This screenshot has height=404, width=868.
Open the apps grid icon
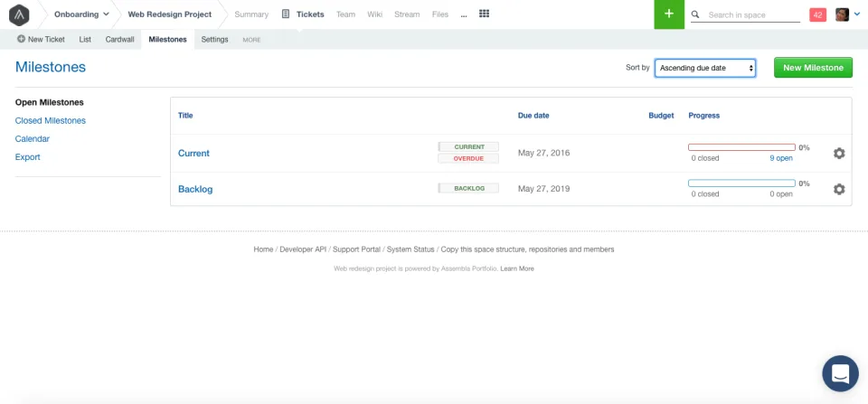tap(484, 14)
